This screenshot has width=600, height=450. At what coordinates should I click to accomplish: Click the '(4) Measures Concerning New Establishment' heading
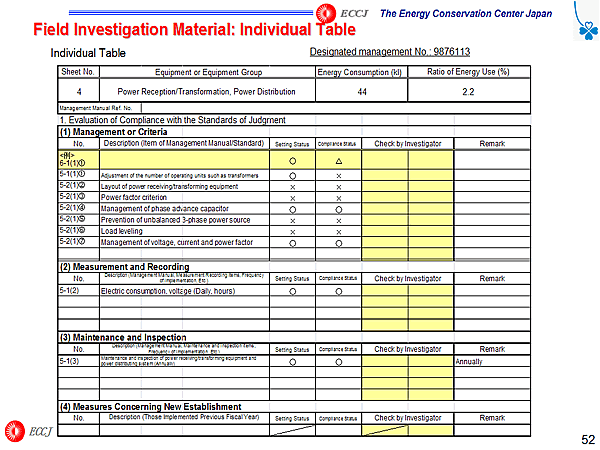tap(150, 406)
